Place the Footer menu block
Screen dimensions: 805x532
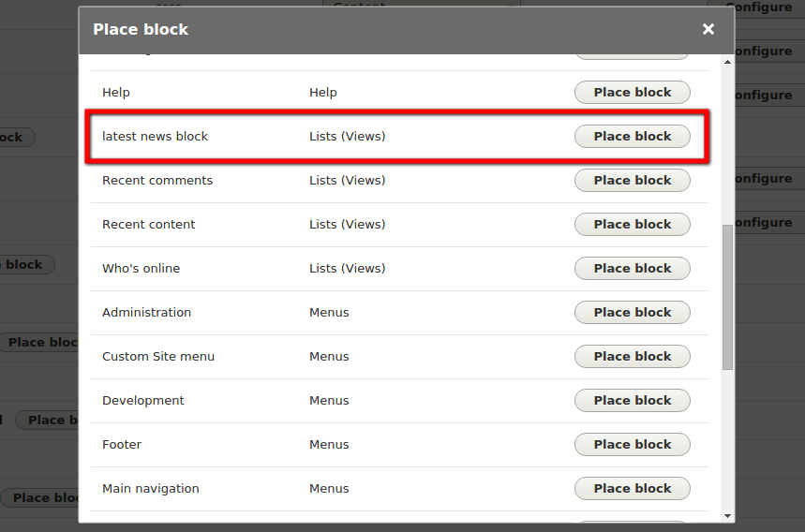point(632,445)
